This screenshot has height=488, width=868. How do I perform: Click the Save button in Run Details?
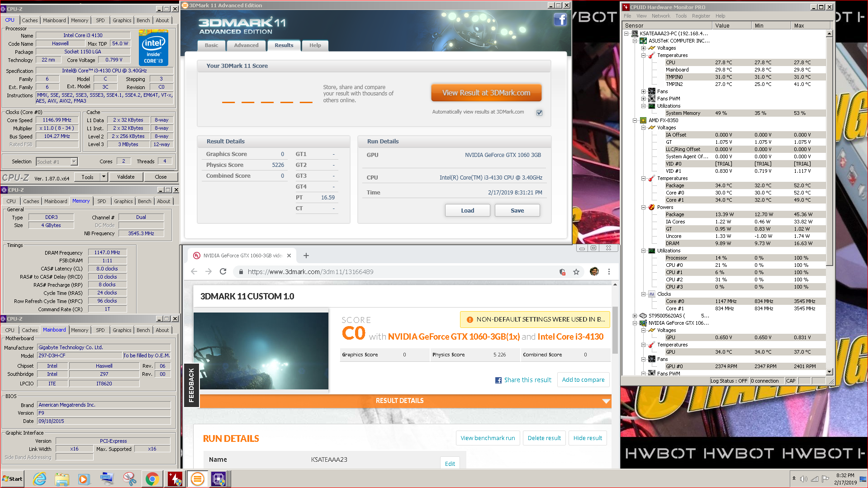(517, 210)
